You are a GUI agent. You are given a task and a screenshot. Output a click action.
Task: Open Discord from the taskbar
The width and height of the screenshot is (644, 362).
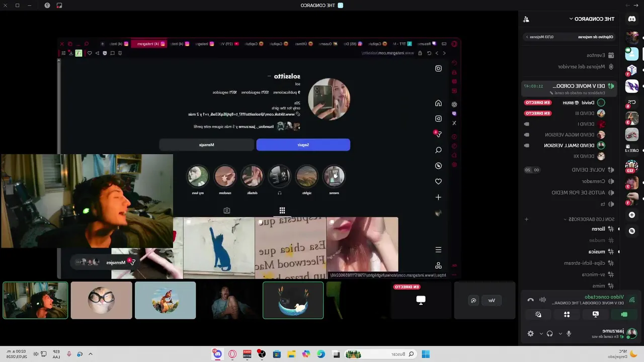217,354
